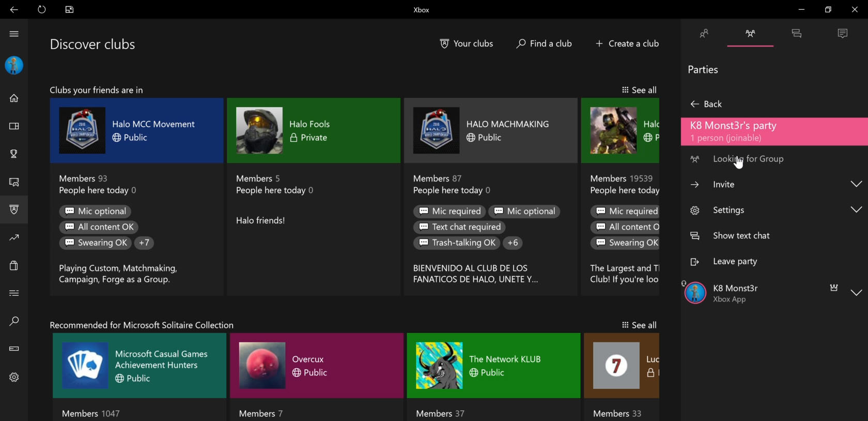Click Leave party
This screenshot has height=421, width=868.
[x=735, y=262]
